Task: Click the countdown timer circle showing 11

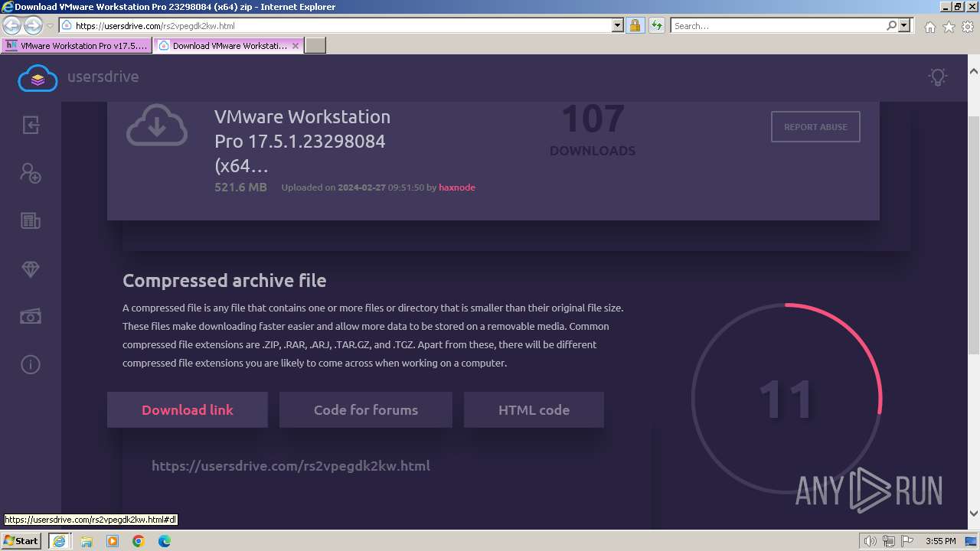Action: [787, 399]
